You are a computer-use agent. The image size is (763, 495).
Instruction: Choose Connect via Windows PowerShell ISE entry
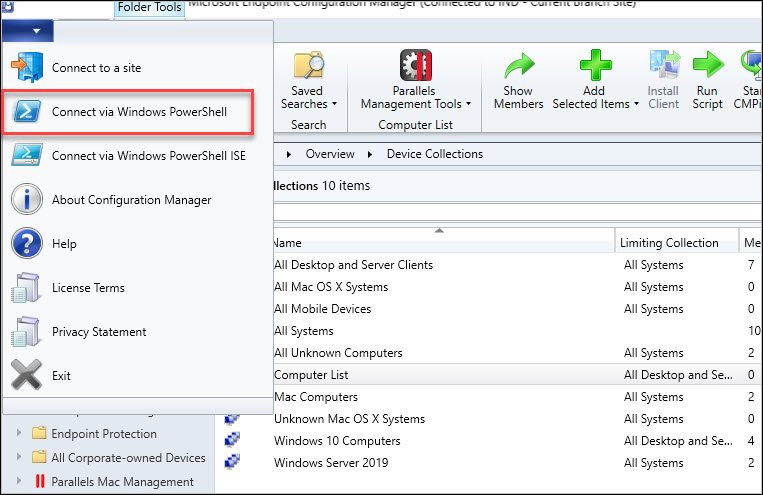[138, 155]
